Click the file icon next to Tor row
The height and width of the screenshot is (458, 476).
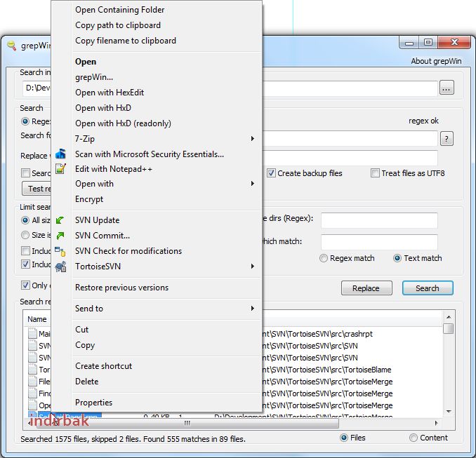[32, 369]
